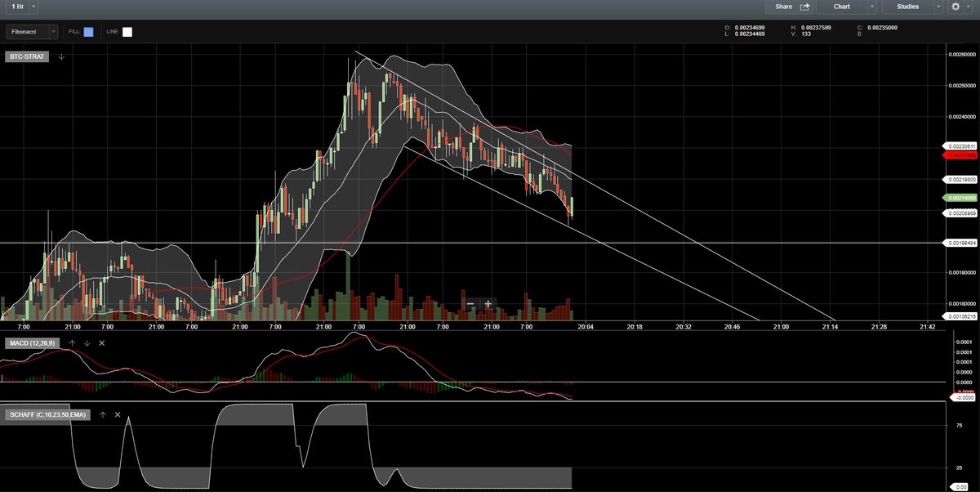This screenshot has width=980, height=492.
Task: Zoom out chart with minus button
Action: pos(470,304)
